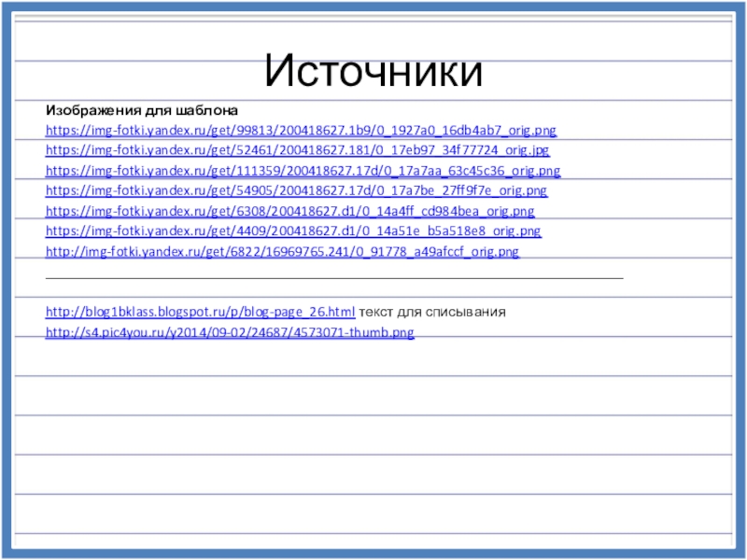Open the link ending cd984bea_orig.png
Viewport: 747px width, 560px height.
[290, 211]
